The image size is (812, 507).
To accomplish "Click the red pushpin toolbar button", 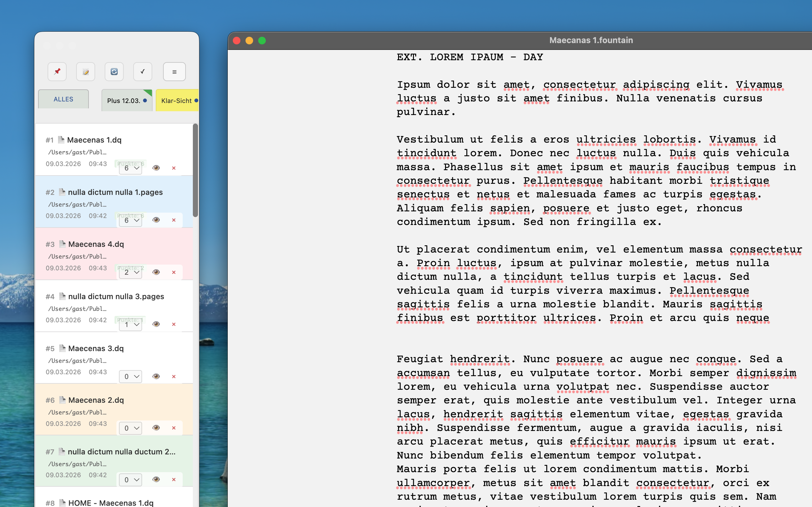I will pyautogui.click(x=57, y=71).
